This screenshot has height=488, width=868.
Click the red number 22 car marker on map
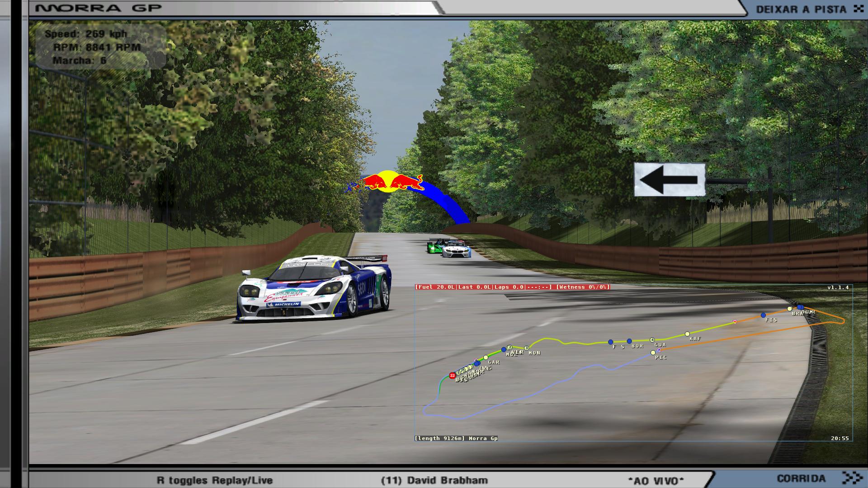(452, 375)
